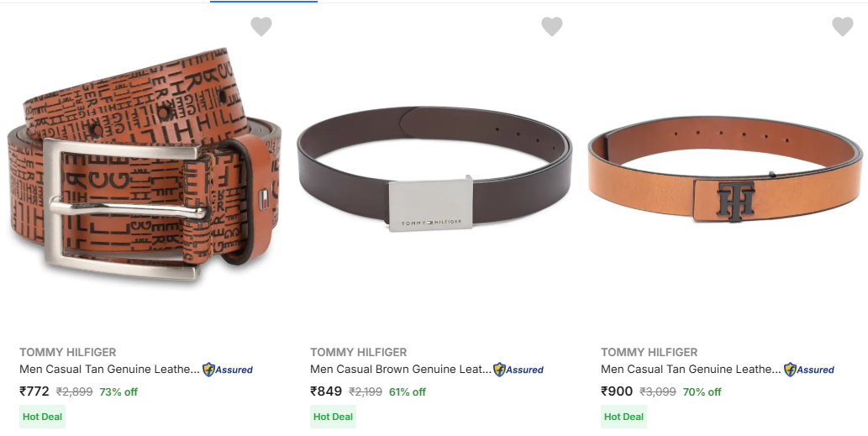The image size is (868, 436).
Task: Click the Assured badge on the ₹772 belt
Action: pyautogui.click(x=228, y=370)
